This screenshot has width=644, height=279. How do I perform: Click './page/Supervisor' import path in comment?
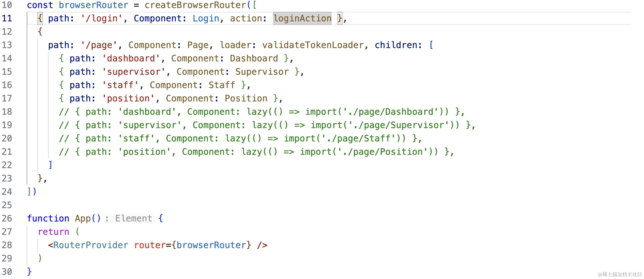(x=399, y=125)
